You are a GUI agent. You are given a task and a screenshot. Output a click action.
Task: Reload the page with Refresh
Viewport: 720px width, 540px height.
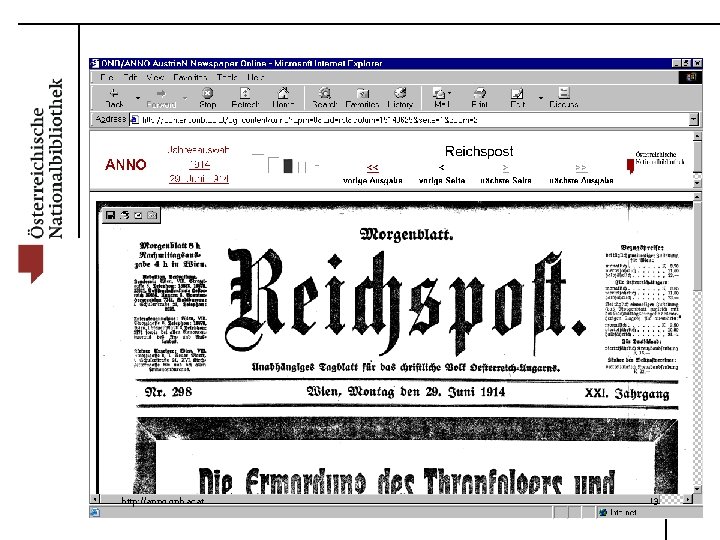click(245, 98)
